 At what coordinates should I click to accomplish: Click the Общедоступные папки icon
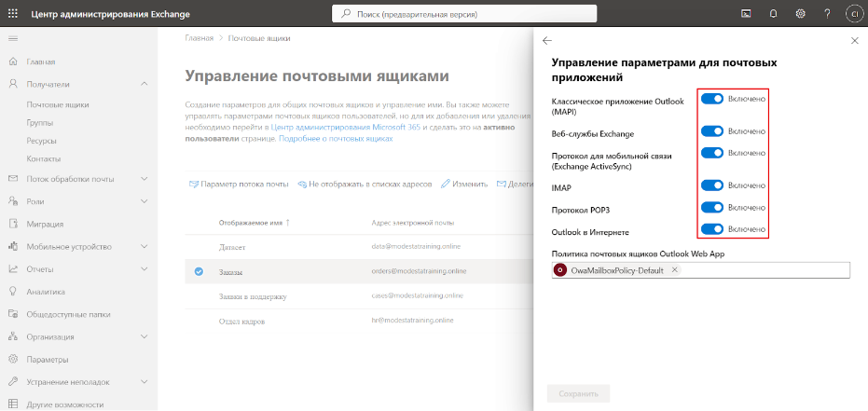13,314
